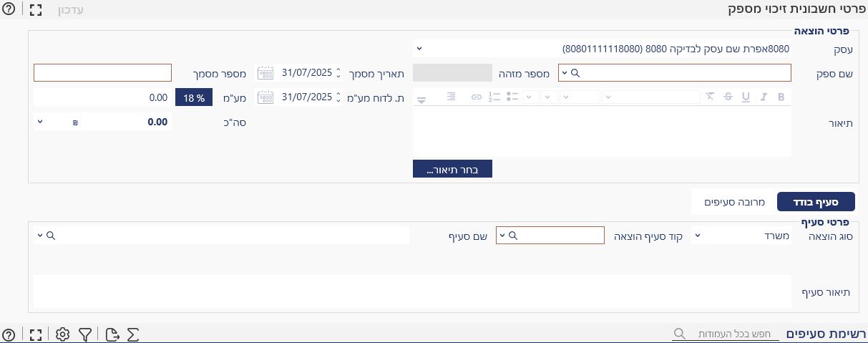Toggle bulleted list formatting
The image size is (868, 343).
click(512, 97)
